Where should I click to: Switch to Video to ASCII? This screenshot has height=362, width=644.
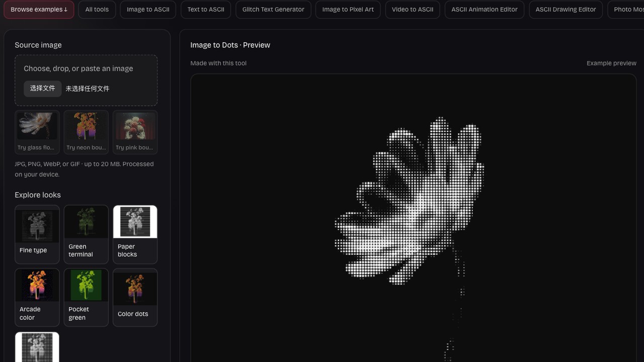click(x=413, y=10)
